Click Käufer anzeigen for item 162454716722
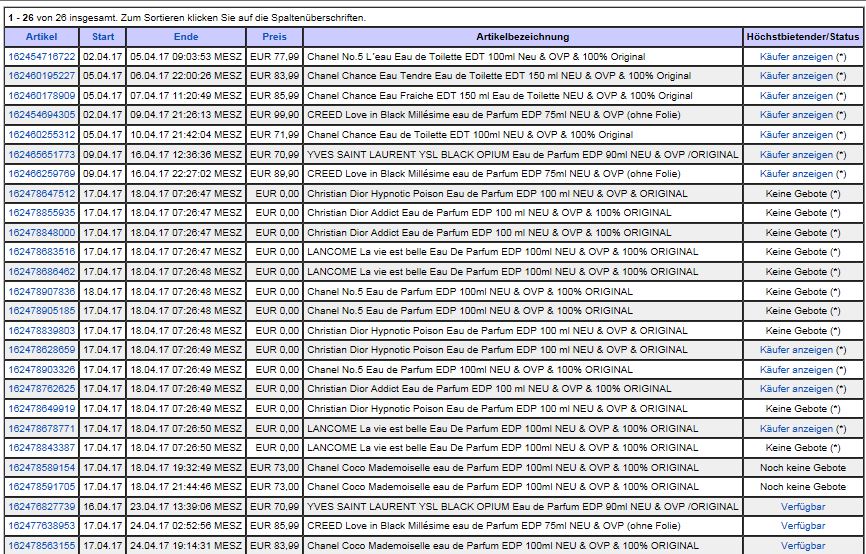 [x=796, y=57]
